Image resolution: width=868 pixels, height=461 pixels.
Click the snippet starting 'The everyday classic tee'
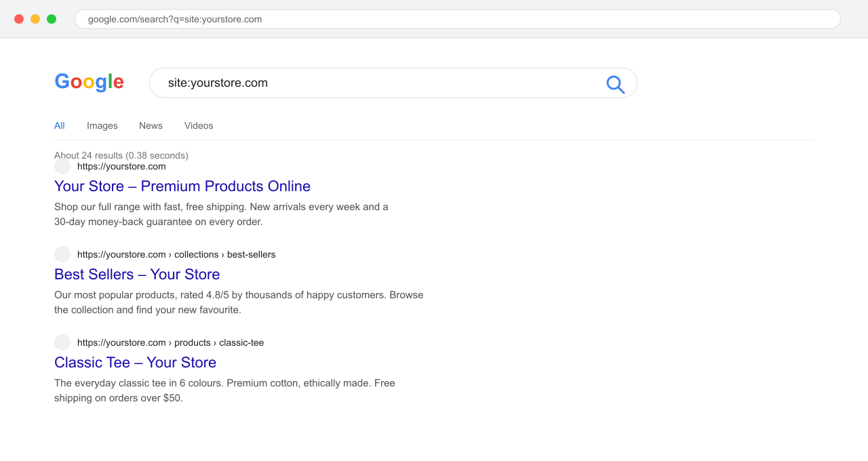[x=225, y=390]
